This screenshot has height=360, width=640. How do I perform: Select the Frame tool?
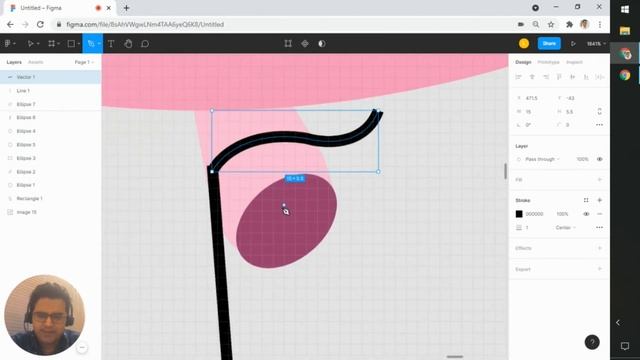tap(51, 44)
